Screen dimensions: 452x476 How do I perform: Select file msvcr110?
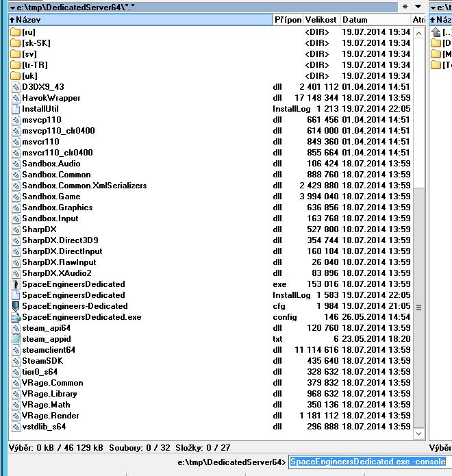point(40,142)
